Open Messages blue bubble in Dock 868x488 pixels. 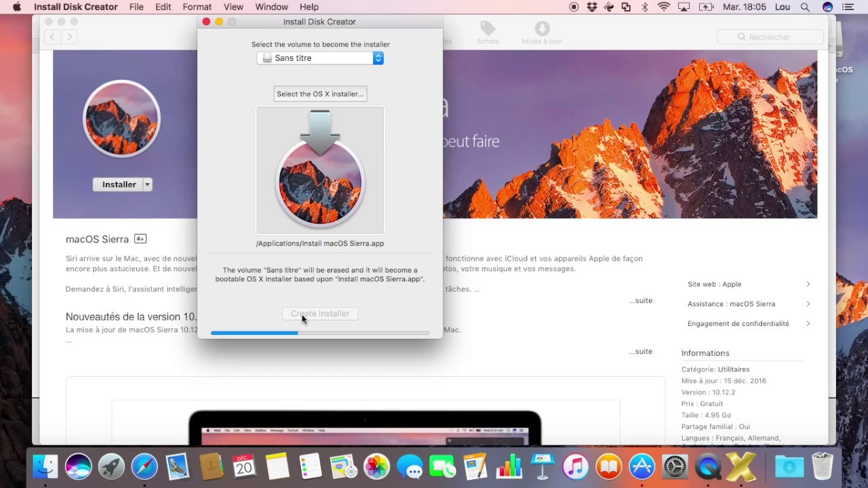(410, 466)
